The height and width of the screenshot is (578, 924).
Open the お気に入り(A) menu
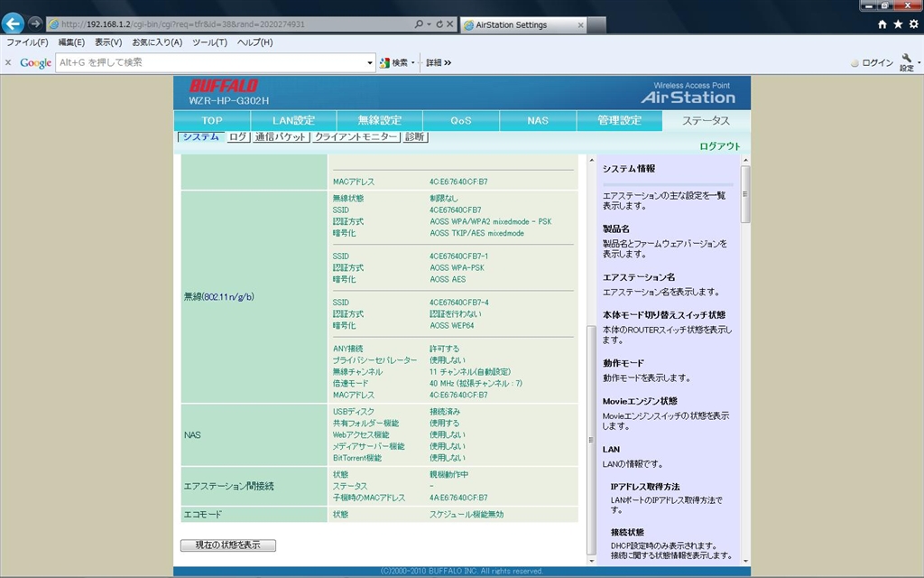click(x=157, y=42)
